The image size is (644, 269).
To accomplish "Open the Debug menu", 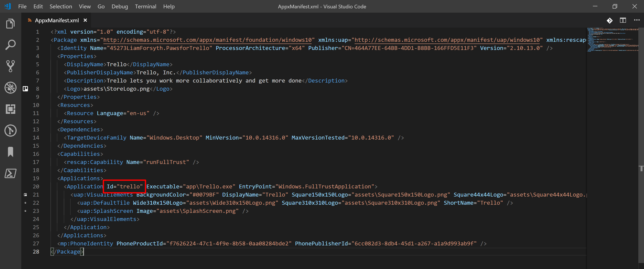I will 120,6.
